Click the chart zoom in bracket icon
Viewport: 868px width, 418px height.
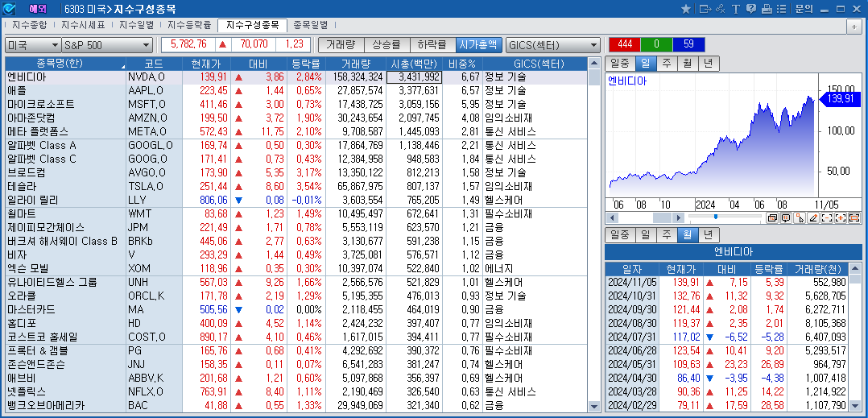click(840, 217)
